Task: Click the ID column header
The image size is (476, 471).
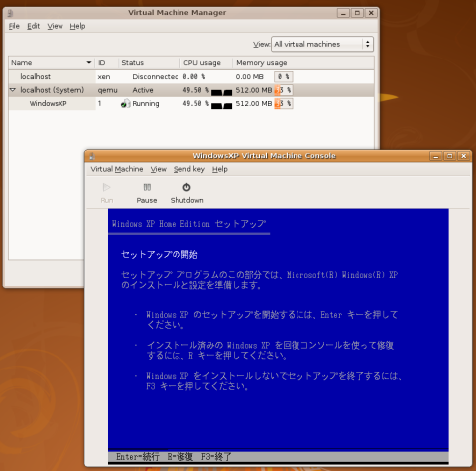Action: pos(107,62)
